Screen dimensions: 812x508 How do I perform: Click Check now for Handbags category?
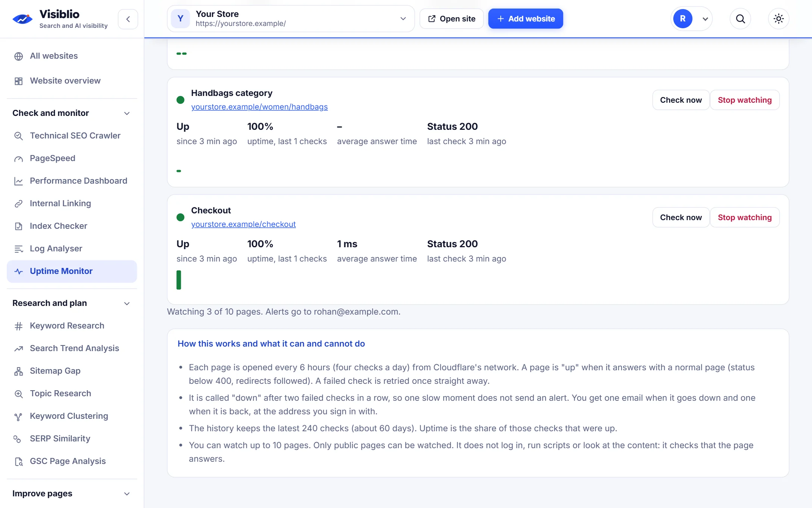coord(681,100)
